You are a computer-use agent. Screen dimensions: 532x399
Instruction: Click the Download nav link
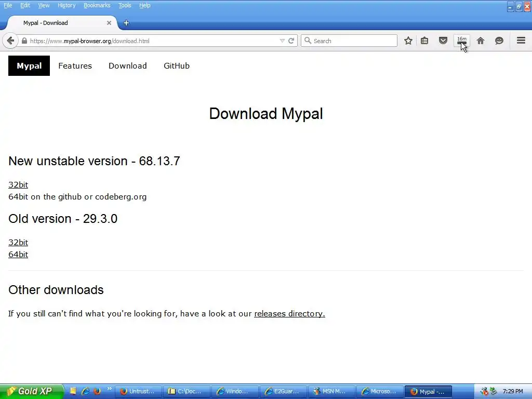tap(128, 66)
